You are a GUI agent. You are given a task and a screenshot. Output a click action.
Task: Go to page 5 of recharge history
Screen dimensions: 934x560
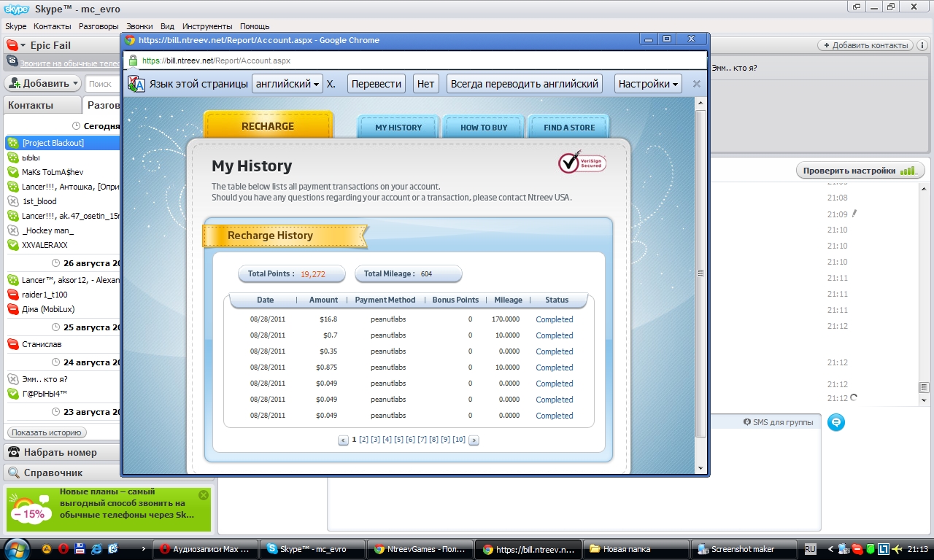point(398,440)
